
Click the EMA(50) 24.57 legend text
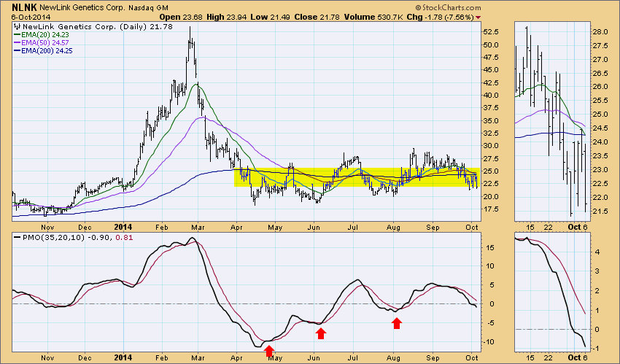click(45, 43)
